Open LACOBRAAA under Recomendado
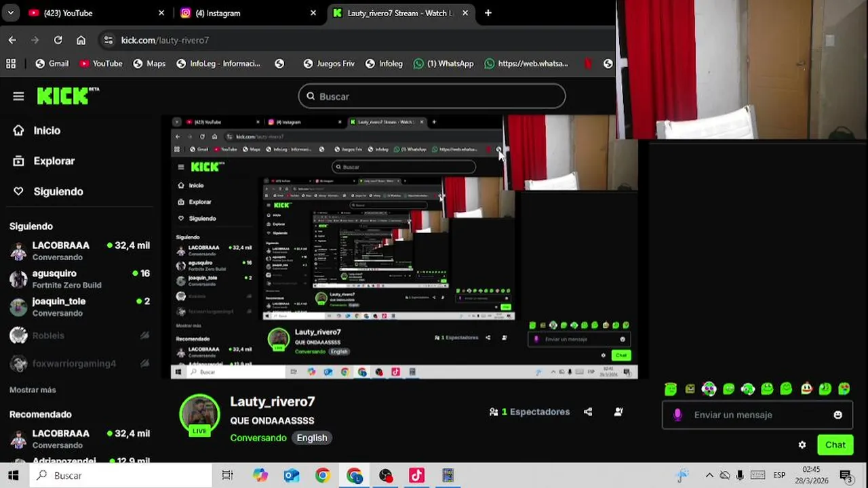 pos(79,439)
